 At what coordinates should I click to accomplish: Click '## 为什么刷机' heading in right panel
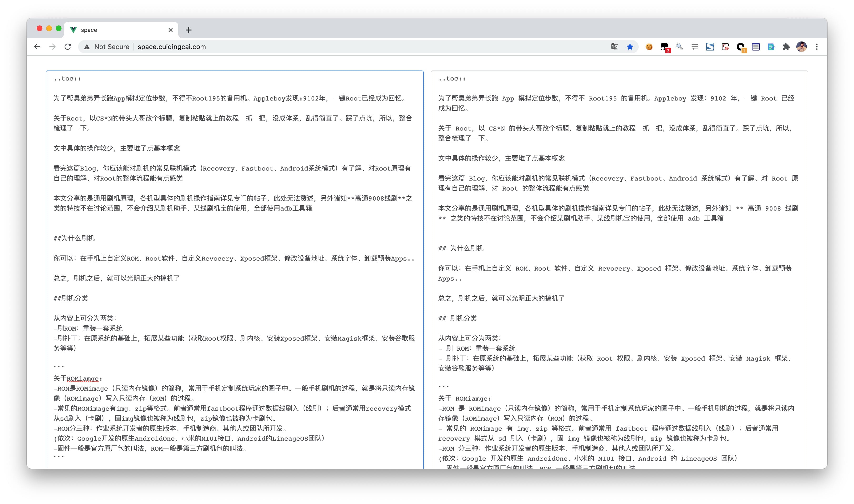coord(461,248)
